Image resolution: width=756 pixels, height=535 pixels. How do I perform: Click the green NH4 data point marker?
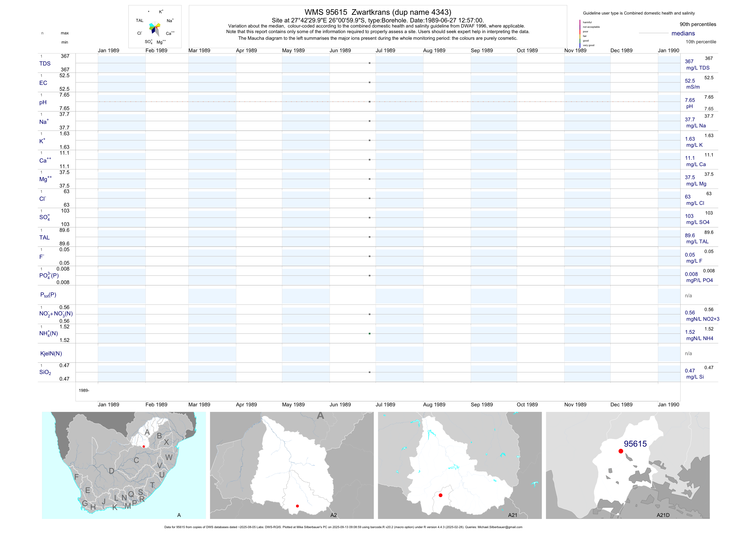[369, 334]
